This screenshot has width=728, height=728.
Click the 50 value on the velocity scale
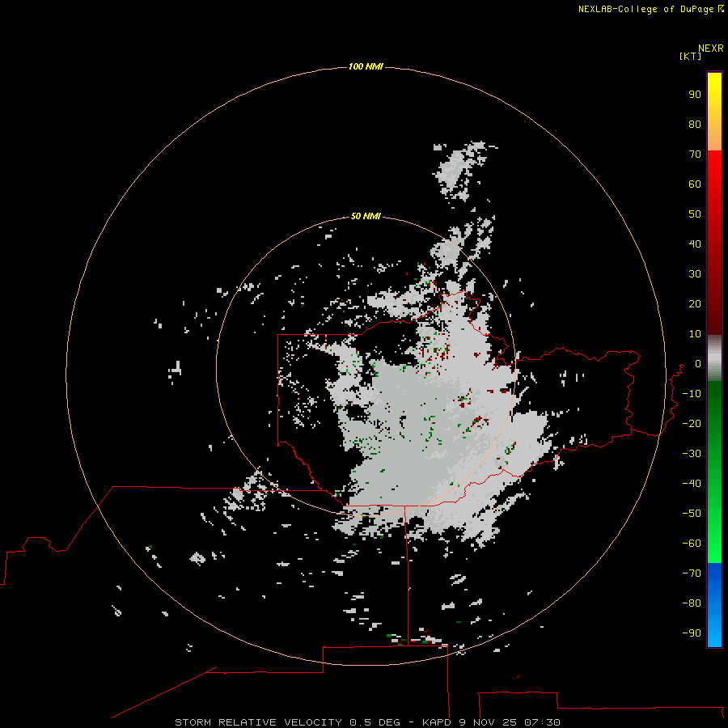pyautogui.click(x=695, y=214)
